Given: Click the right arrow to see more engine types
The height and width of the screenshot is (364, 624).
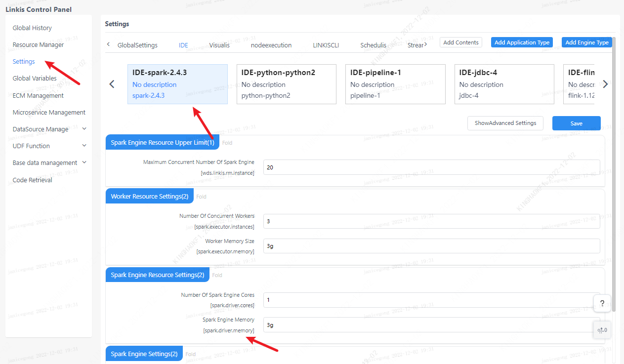Looking at the screenshot, I should (x=606, y=84).
